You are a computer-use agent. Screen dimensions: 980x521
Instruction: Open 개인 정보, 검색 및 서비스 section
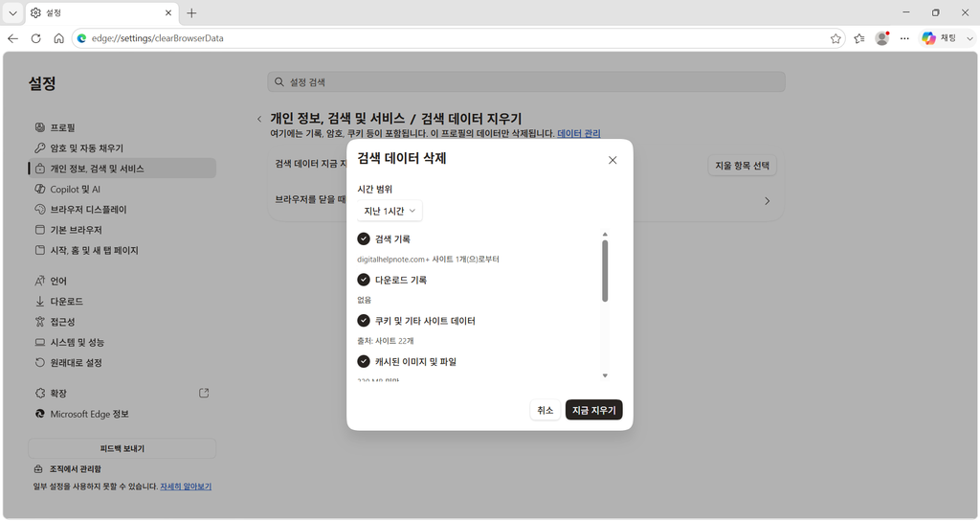pos(122,169)
